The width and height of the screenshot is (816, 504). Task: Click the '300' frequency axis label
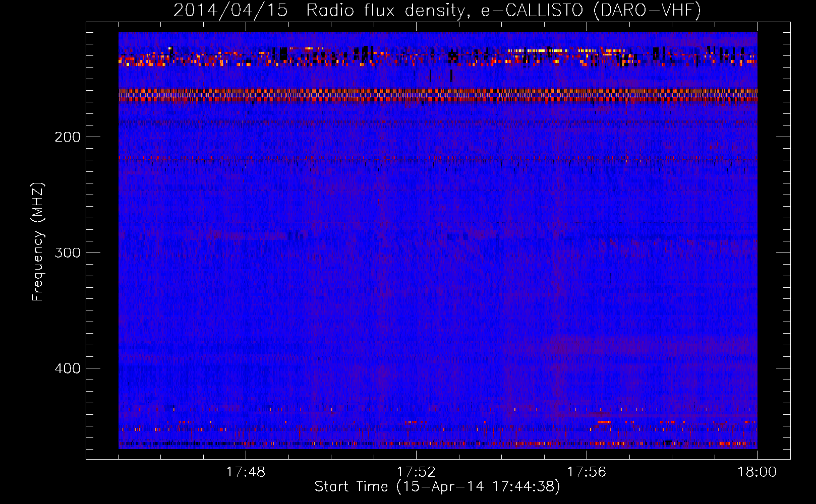[x=68, y=253]
